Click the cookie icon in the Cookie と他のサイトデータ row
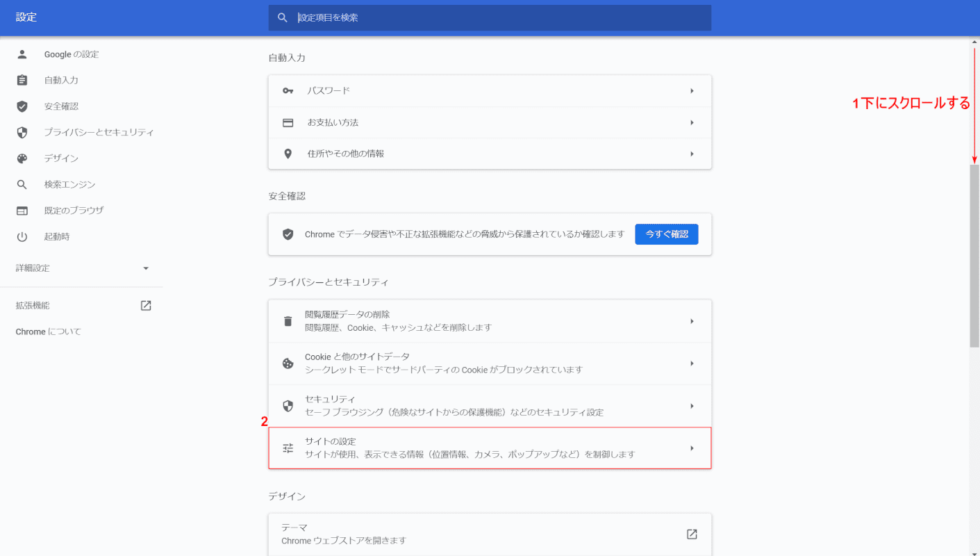 288,363
